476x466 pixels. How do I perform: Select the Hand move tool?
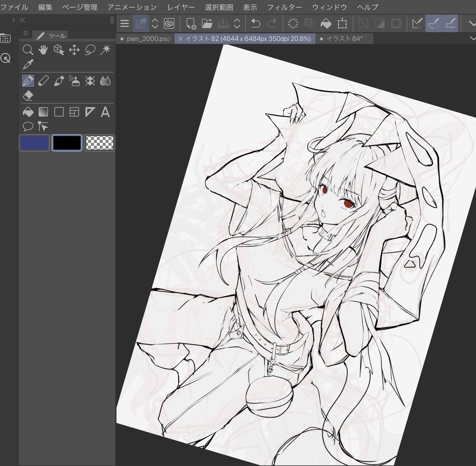[43, 50]
